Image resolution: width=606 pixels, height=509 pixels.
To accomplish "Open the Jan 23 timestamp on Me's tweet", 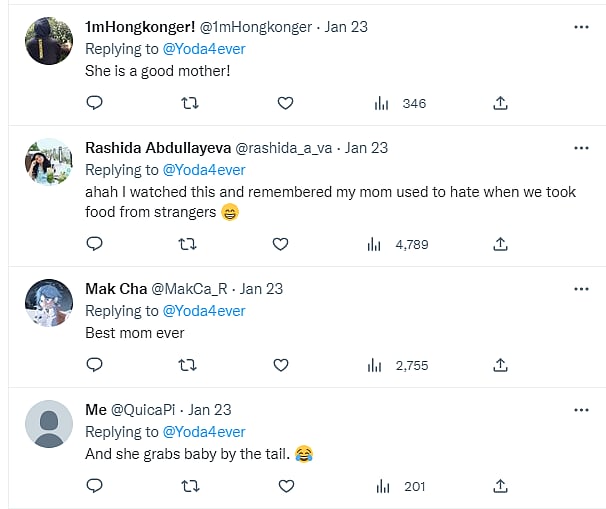I will (209, 410).
